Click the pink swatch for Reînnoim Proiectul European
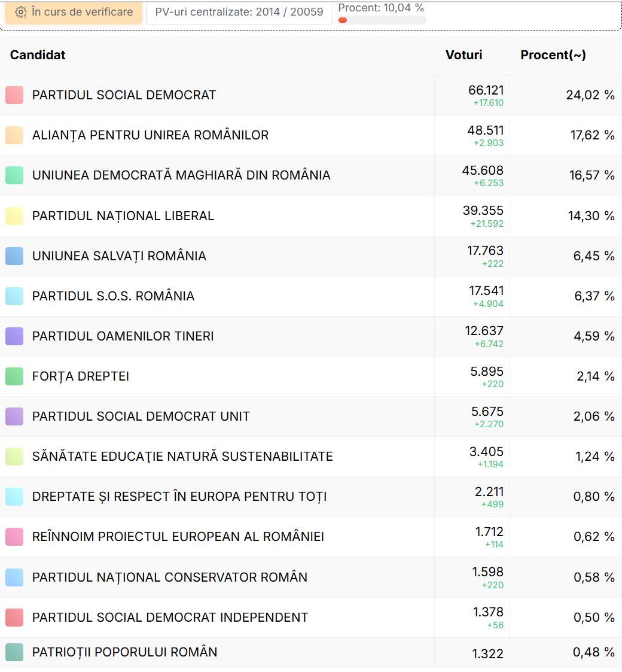 click(14, 537)
